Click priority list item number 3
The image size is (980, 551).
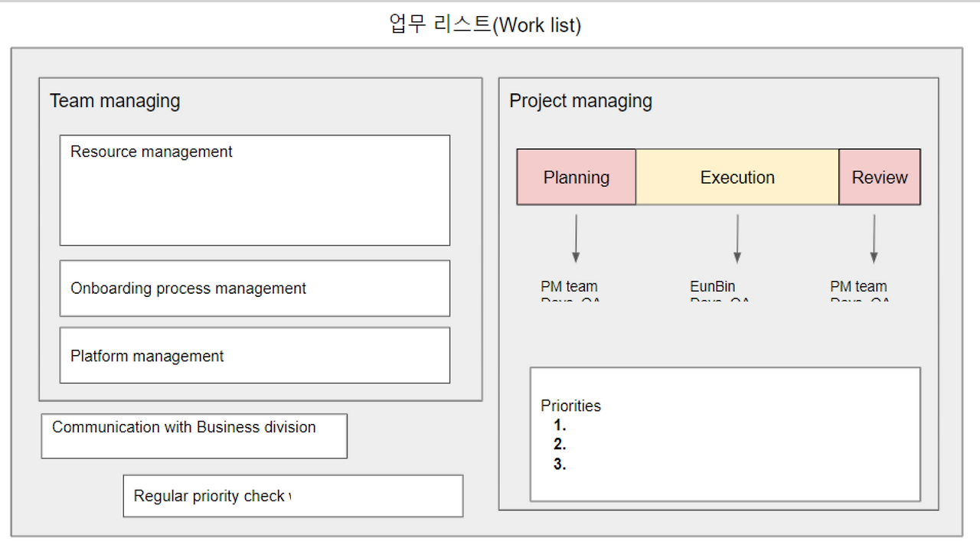tap(560, 464)
